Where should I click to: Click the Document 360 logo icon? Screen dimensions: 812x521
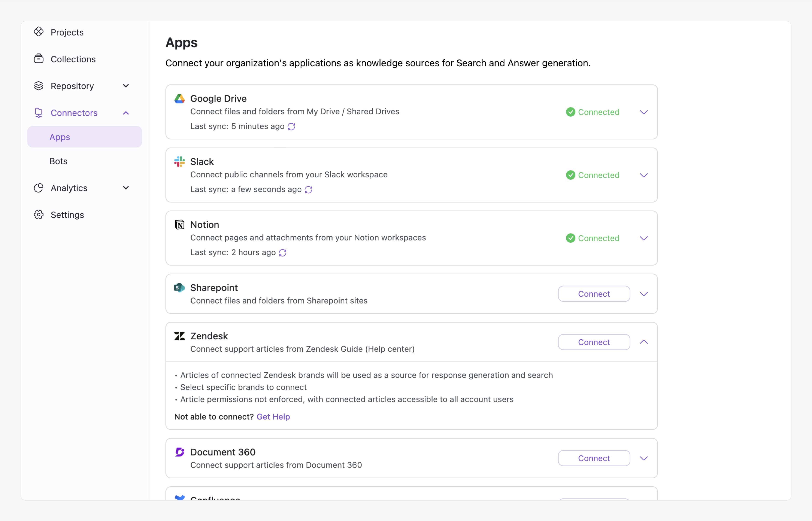pyautogui.click(x=179, y=452)
